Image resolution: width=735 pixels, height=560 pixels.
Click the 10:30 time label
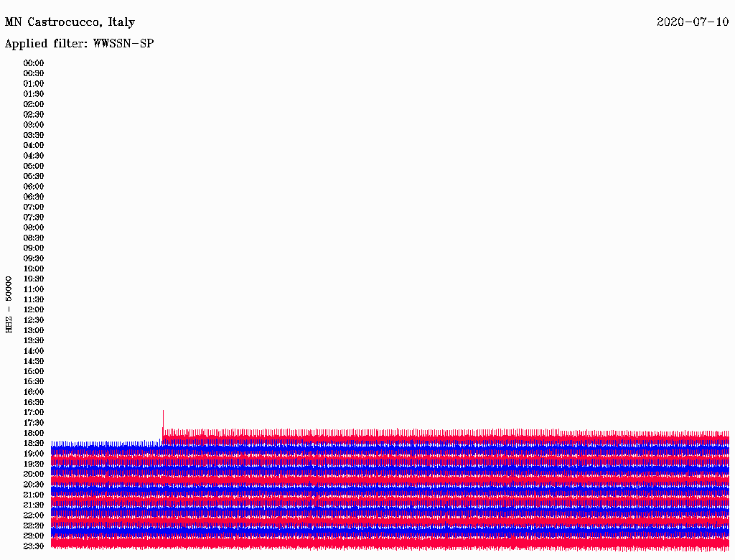(34, 279)
